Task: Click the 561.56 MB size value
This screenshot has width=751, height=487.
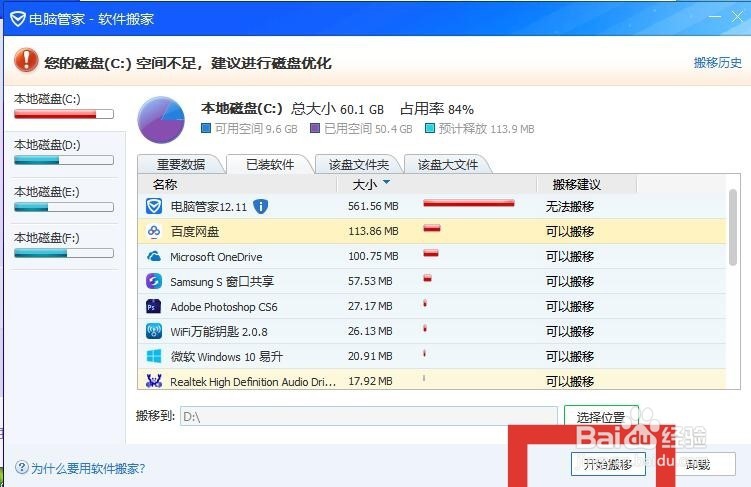Action: click(373, 206)
